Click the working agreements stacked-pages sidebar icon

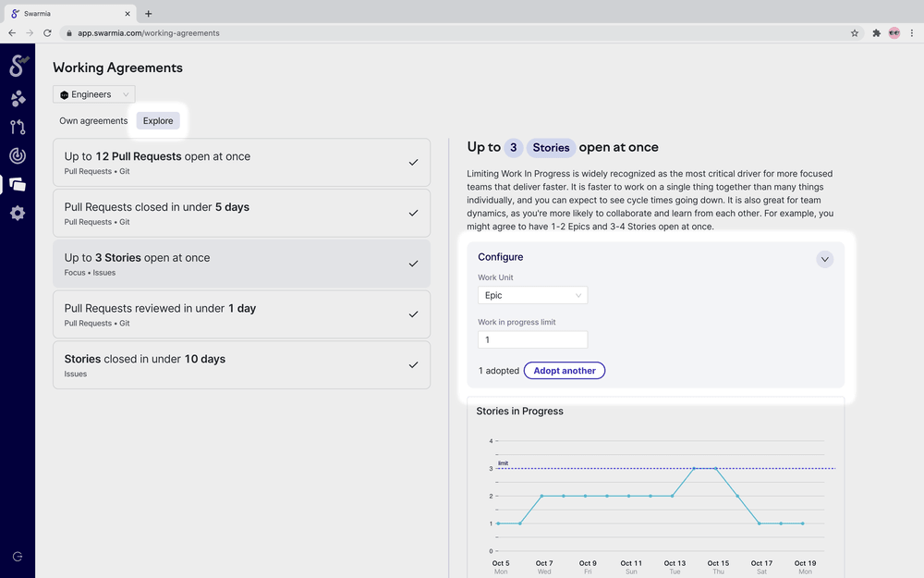click(16, 184)
